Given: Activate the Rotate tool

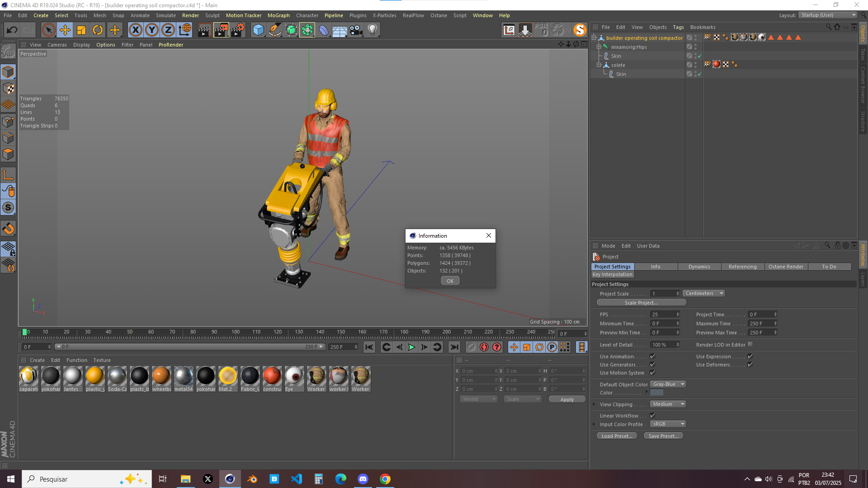Looking at the screenshot, I should point(98,30).
